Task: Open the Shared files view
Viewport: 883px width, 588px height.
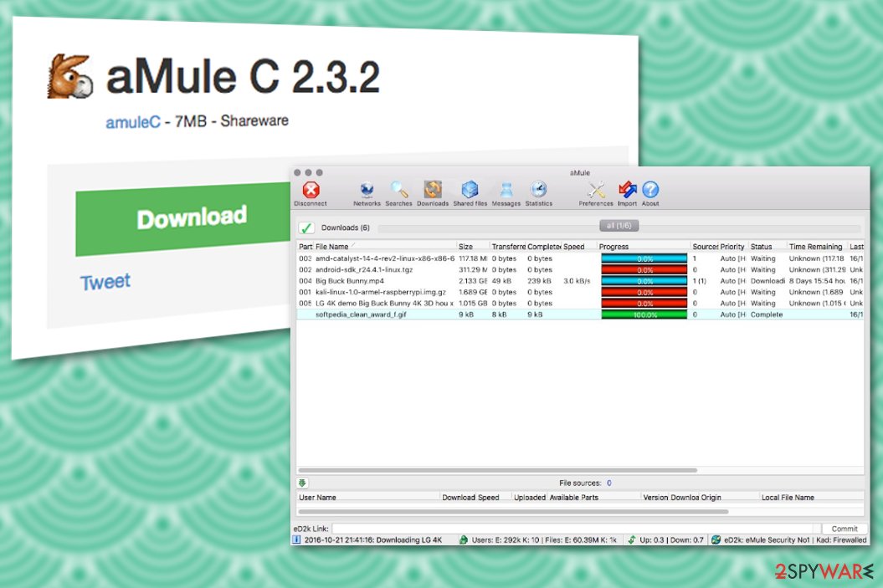Action: click(x=470, y=193)
